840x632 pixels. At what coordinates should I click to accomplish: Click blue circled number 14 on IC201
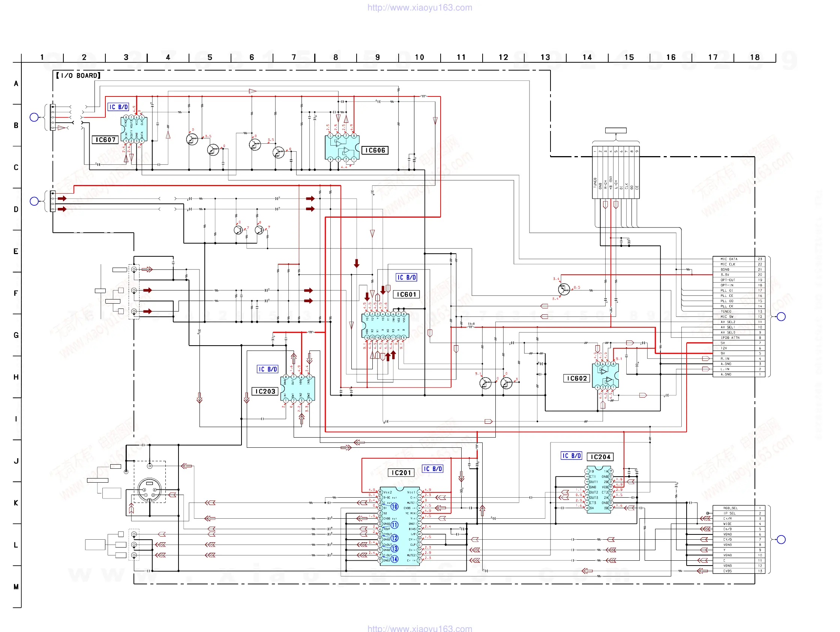click(x=394, y=559)
